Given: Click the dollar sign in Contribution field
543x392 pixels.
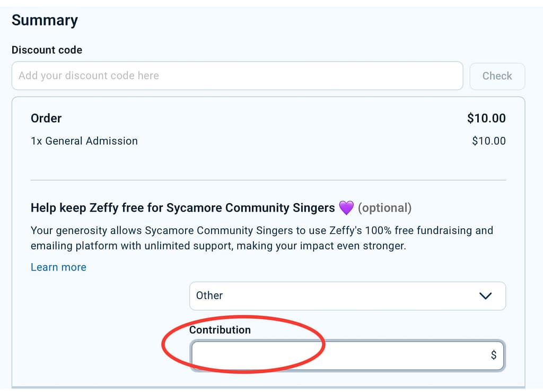Looking at the screenshot, I should (x=494, y=355).
